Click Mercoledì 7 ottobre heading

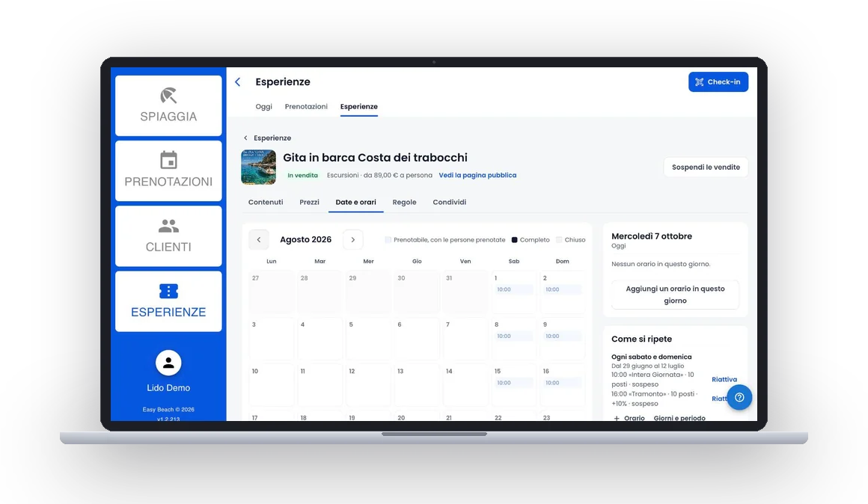click(x=652, y=236)
